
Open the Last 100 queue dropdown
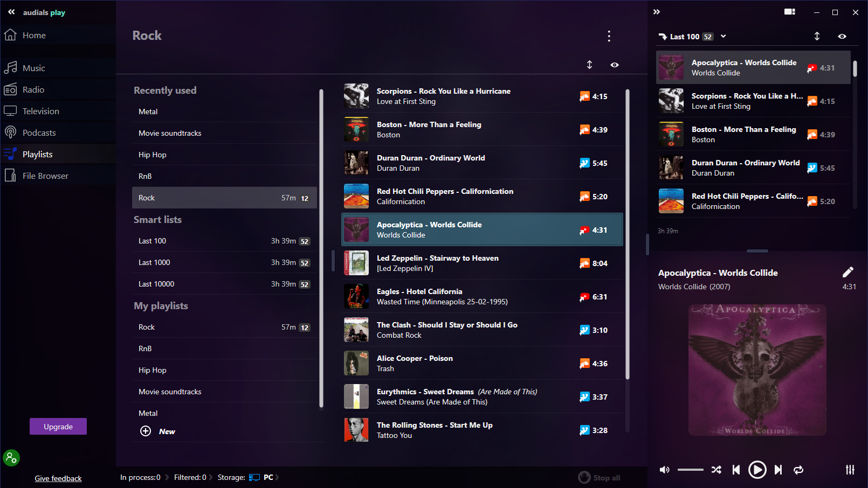pyautogui.click(x=724, y=37)
